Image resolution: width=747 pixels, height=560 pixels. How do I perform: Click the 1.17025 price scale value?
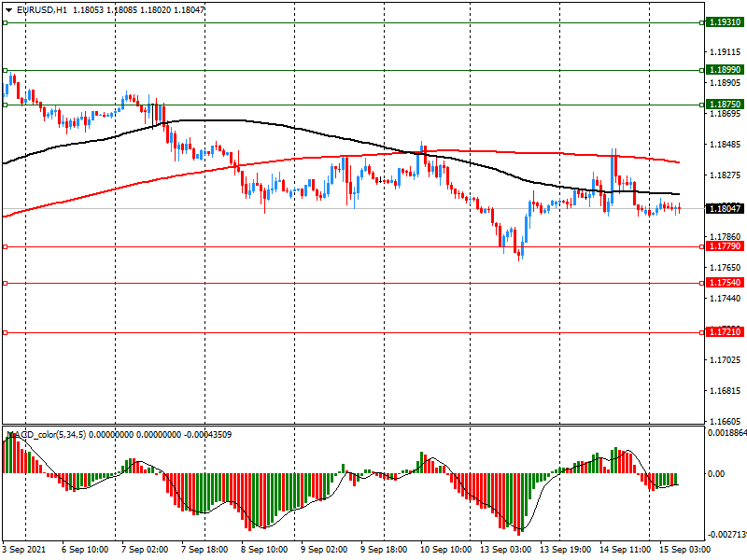tap(726, 359)
